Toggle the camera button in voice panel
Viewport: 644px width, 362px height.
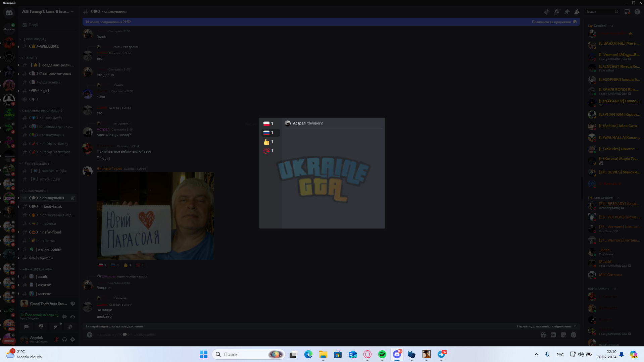point(27,326)
